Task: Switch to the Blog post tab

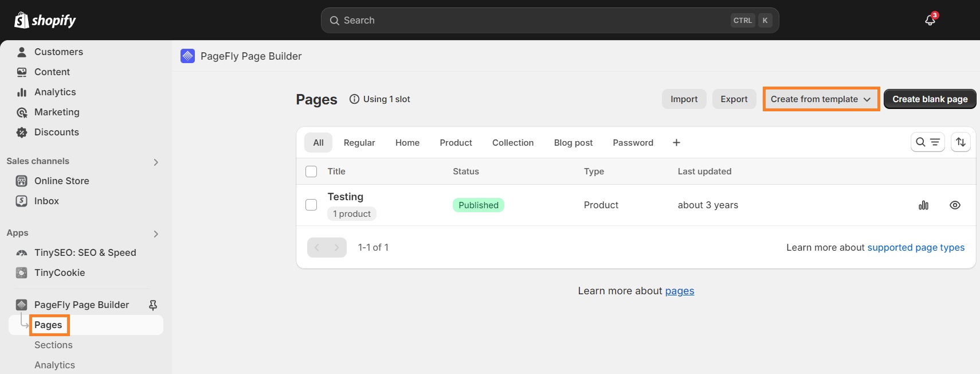Action: tap(573, 142)
